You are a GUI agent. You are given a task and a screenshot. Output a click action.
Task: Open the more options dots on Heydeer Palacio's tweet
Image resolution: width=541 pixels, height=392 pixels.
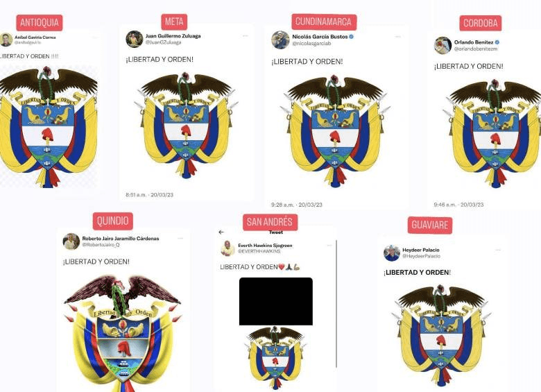pos(498,250)
